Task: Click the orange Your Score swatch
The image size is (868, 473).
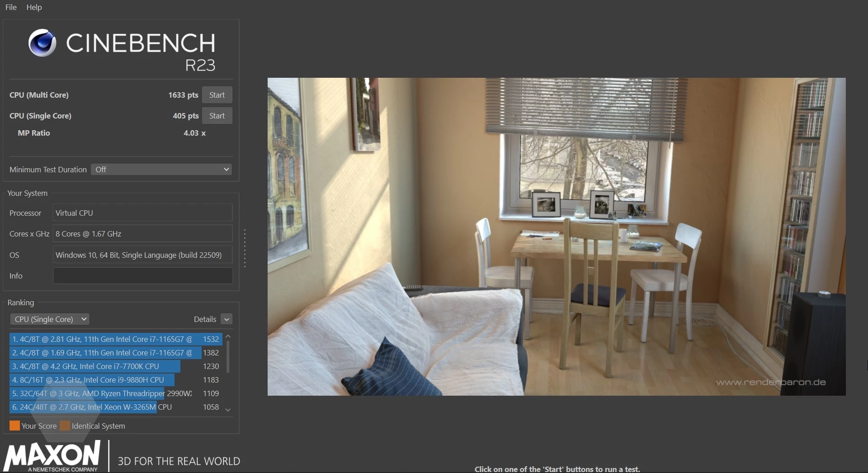Action: 14,426
